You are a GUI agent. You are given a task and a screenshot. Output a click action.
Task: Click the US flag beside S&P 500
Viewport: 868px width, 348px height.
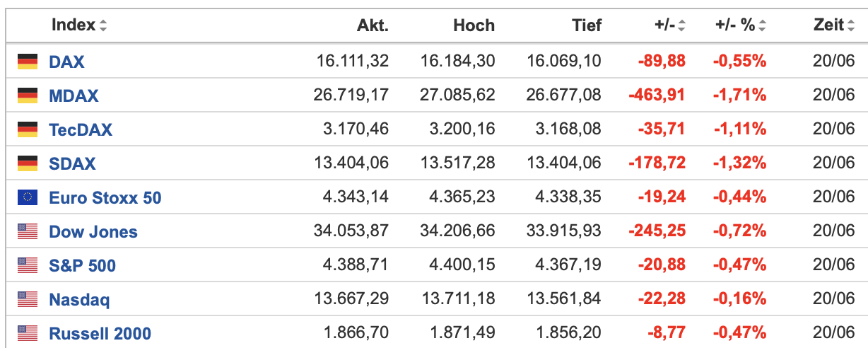27,265
